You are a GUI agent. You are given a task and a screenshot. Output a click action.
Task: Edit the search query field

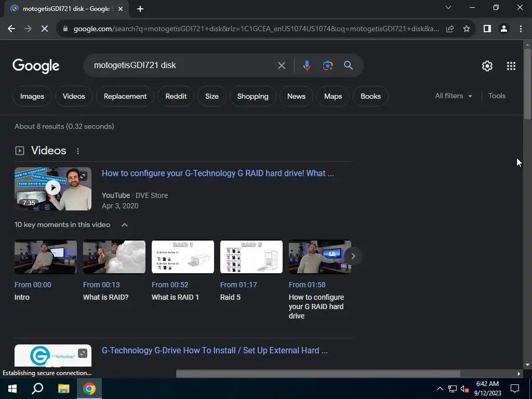[183, 65]
